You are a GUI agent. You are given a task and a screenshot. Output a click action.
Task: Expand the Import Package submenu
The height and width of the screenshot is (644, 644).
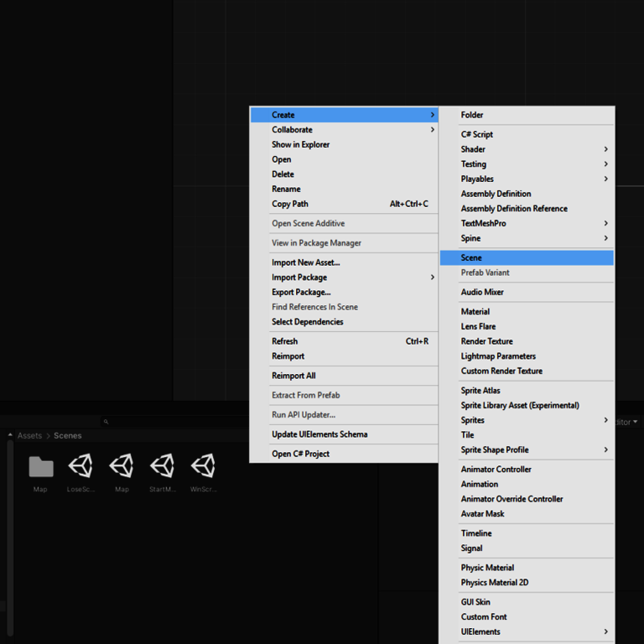coord(344,278)
